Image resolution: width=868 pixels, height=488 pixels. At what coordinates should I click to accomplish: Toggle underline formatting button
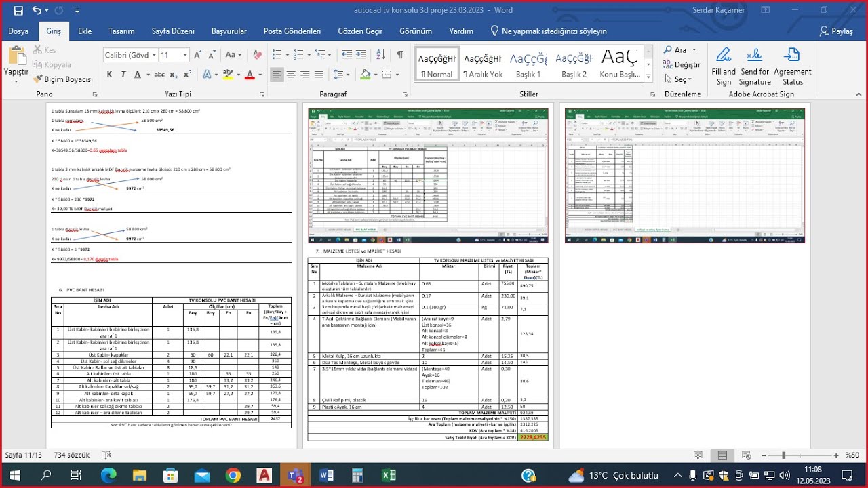click(138, 75)
